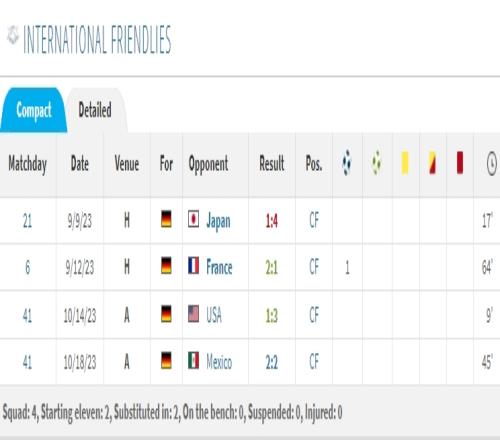
Task: Open the Japan opponent link
Action: [218, 221]
